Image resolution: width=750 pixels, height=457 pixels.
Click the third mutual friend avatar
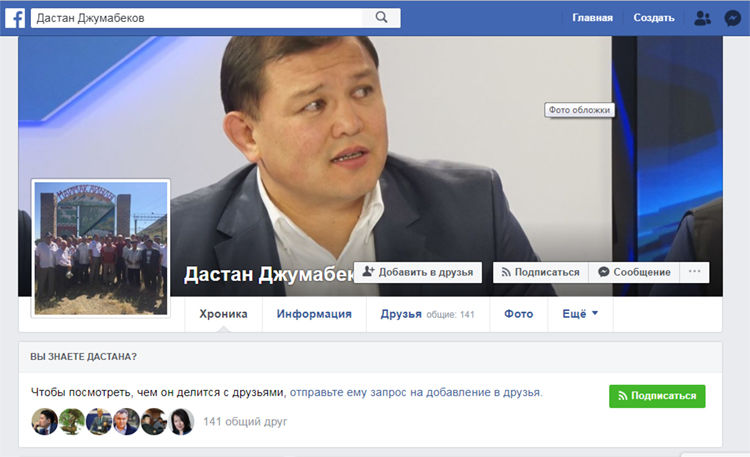(x=99, y=422)
